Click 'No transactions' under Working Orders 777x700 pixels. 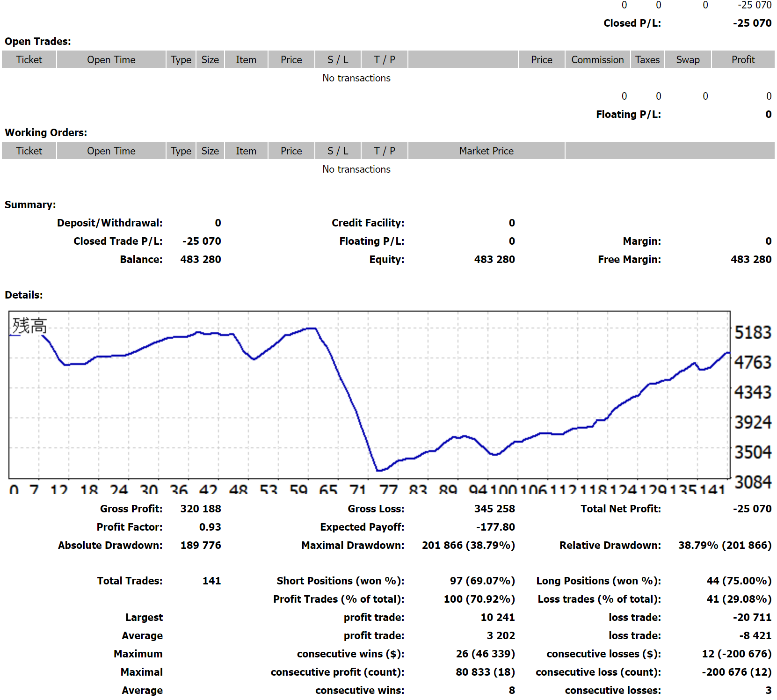356,169
